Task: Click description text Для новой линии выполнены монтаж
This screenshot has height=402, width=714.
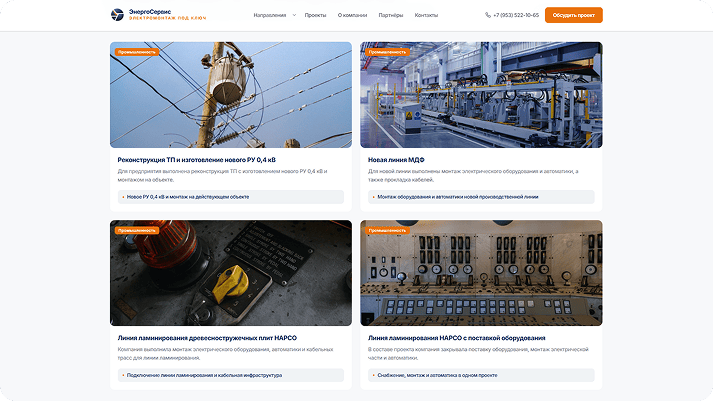Action: tap(473, 175)
